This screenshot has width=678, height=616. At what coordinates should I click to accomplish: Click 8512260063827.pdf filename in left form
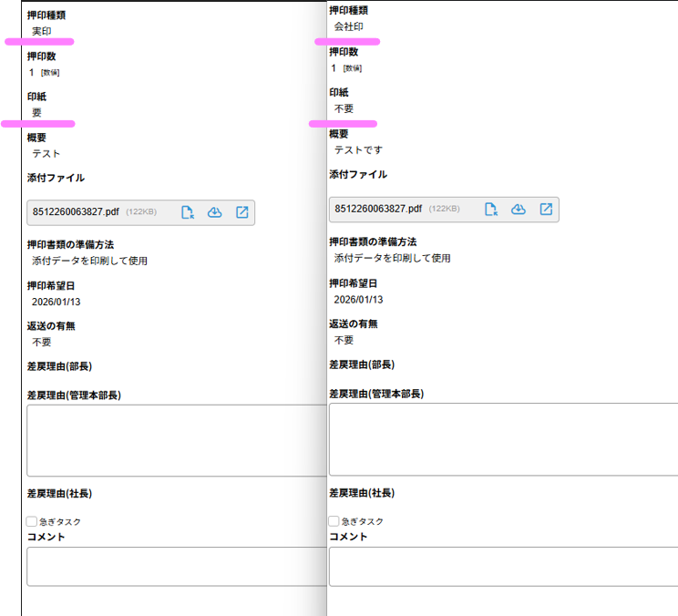click(76, 212)
